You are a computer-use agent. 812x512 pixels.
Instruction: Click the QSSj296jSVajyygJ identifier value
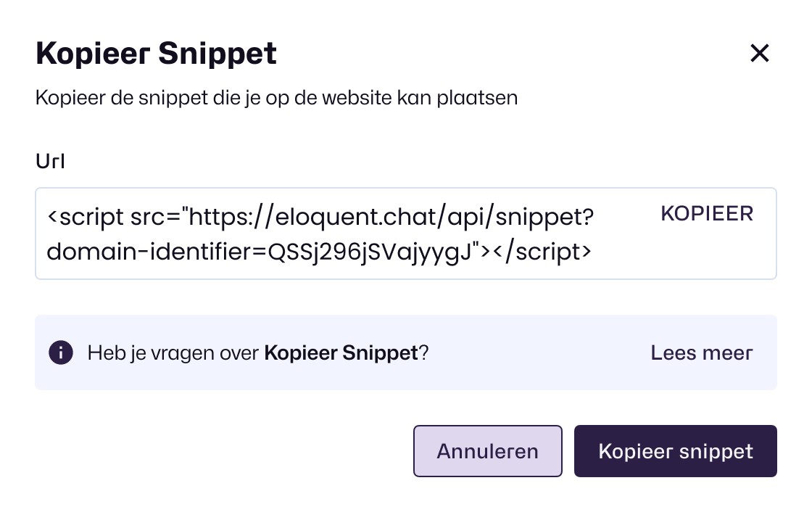pos(369,252)
